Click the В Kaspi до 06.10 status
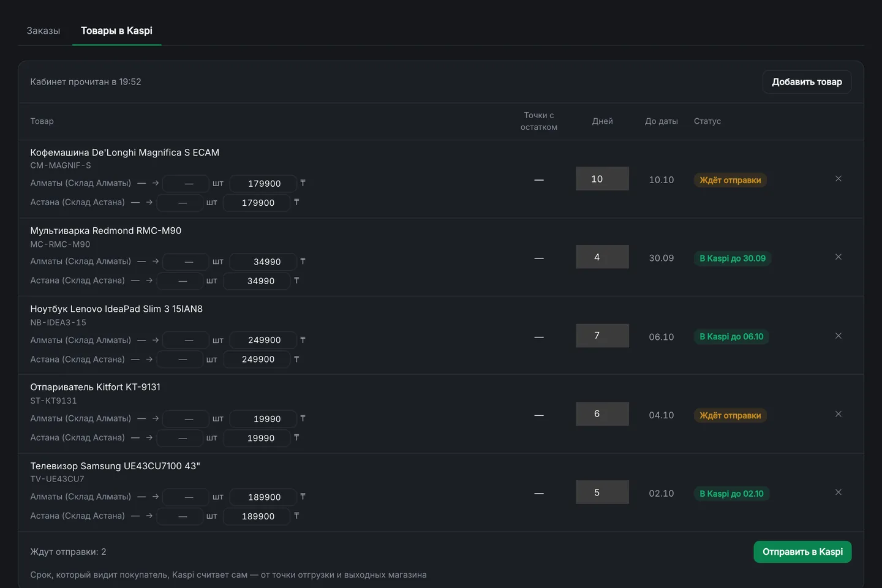This screenshot has height=588, width=882. pos(731,337)
